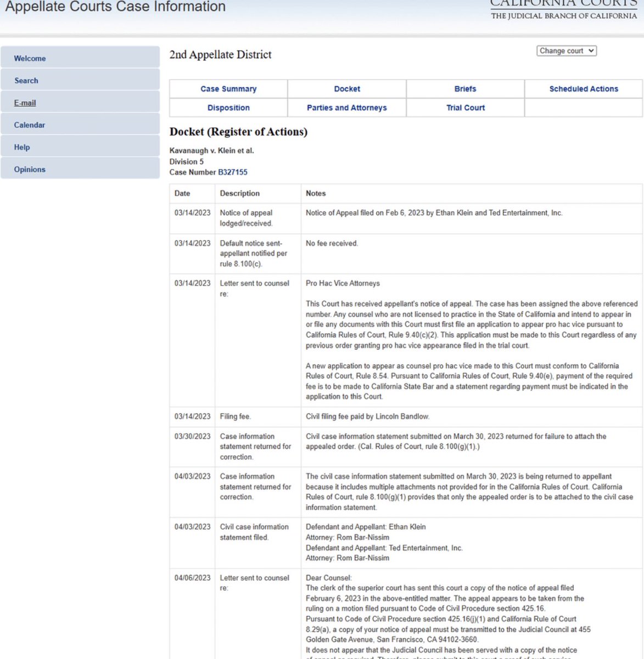Image resolution: width=644 pixels, height=659 pixels.
Task: Select 'Docket (Register of Actions)' heading
Action: (x=238, y=132)
